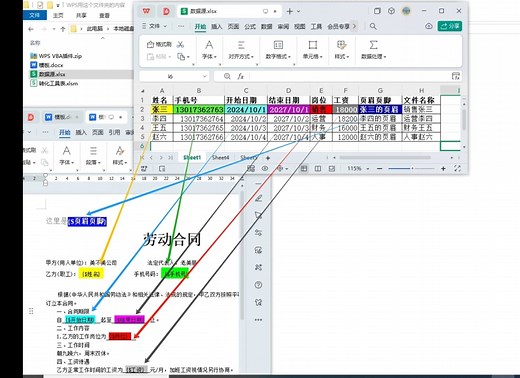Image resolution: width=520 pixels, height=378 pixels.
Task: Open the 主页 home tab in File Explorer
Action: pos(58,15)
